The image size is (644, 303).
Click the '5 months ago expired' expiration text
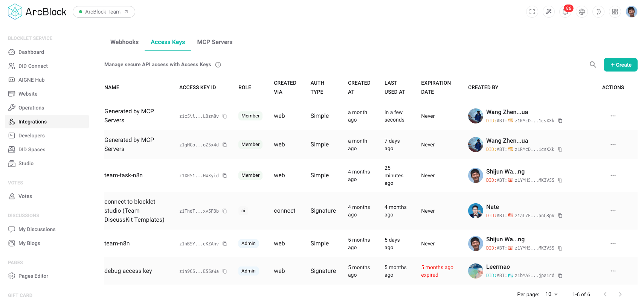coord(437,271)
